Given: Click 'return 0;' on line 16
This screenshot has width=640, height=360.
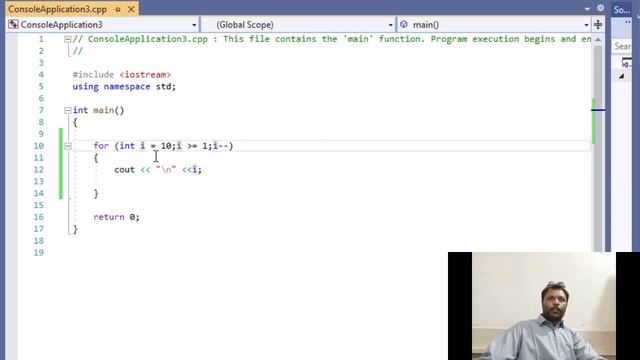Looking at the screenshot, I should tap(116, 217).
